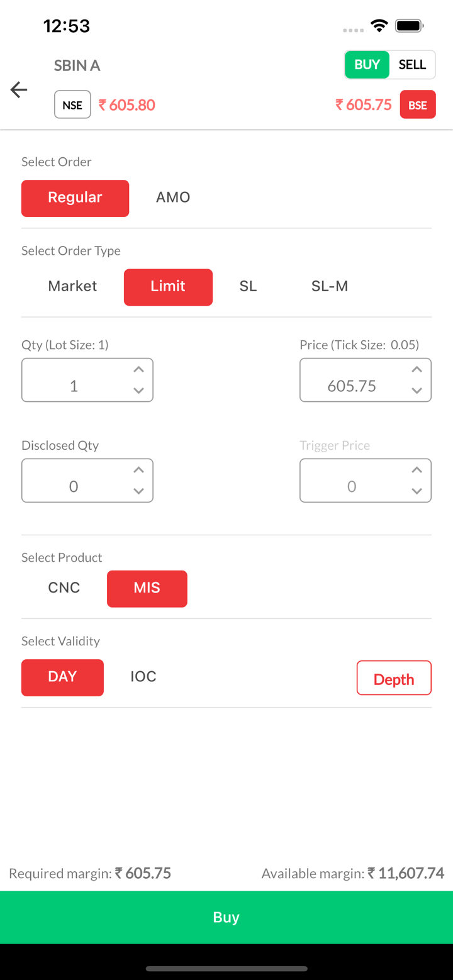The height and width of the screenshot is (980, 453).
Task: Select the NSE exchange badge
Action: [72, 105]
